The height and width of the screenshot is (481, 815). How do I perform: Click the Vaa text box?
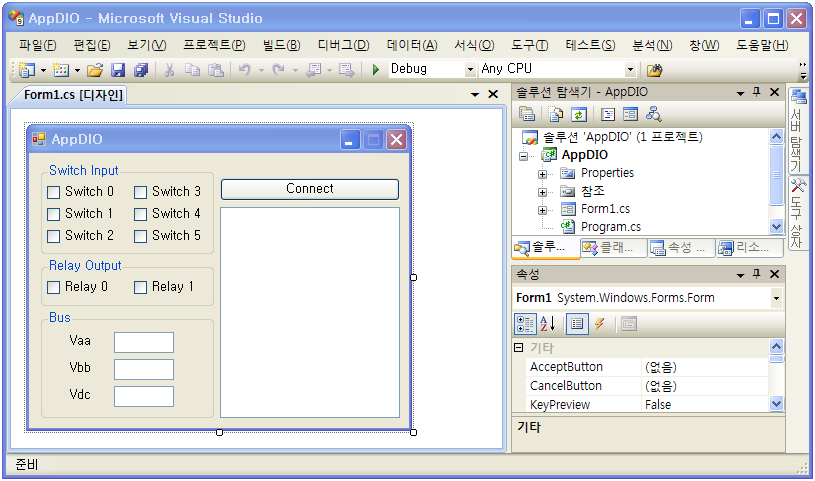tap(144, 343)
